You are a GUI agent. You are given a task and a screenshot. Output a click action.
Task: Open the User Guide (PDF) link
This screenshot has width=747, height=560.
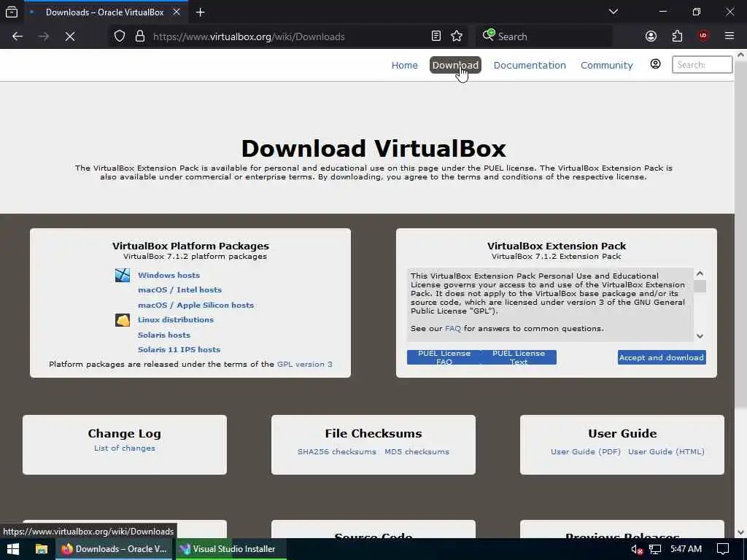pyautogui.click(x=586, y=452)
